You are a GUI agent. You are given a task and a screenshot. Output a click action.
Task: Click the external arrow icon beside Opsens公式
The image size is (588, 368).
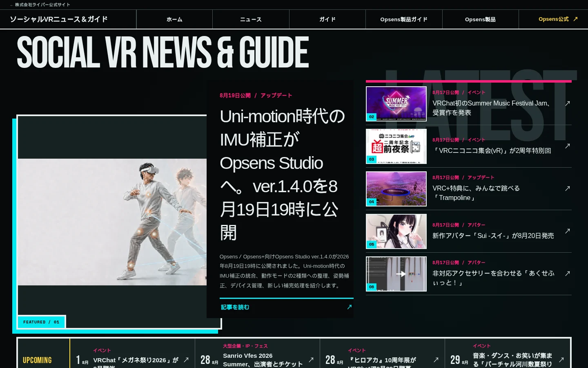point(575,19)
